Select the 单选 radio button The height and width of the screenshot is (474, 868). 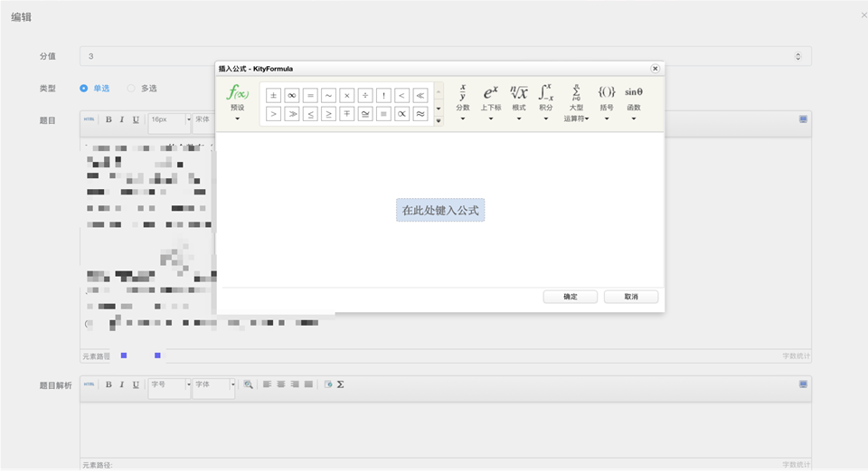[84, 88]
